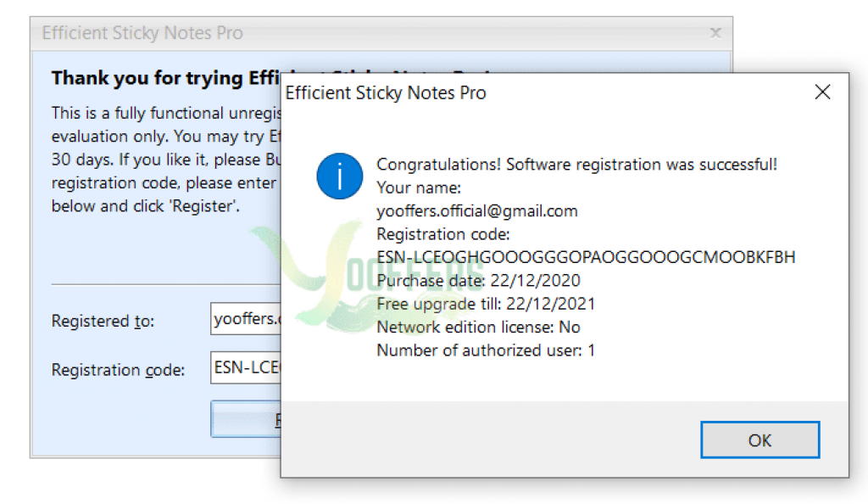This screenshot has width=868, height=504.
Task: Close the registration success dialog
Action: pos(822,92)
